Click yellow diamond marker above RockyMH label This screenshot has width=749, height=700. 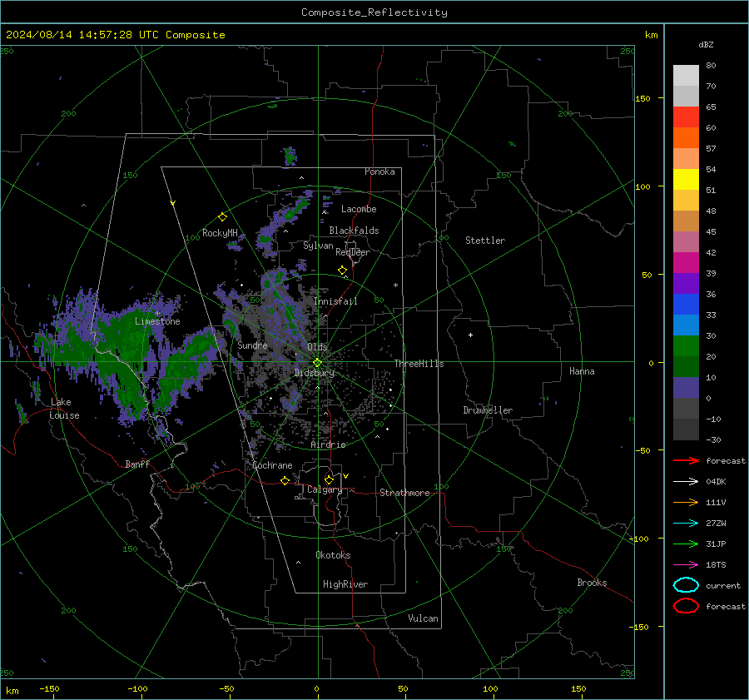(222, 217)
